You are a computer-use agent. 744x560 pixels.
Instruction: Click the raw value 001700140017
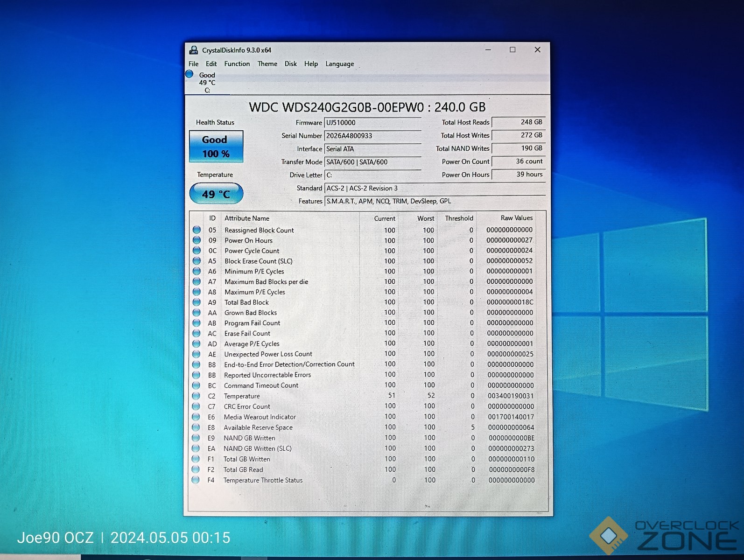pos(511,417)
